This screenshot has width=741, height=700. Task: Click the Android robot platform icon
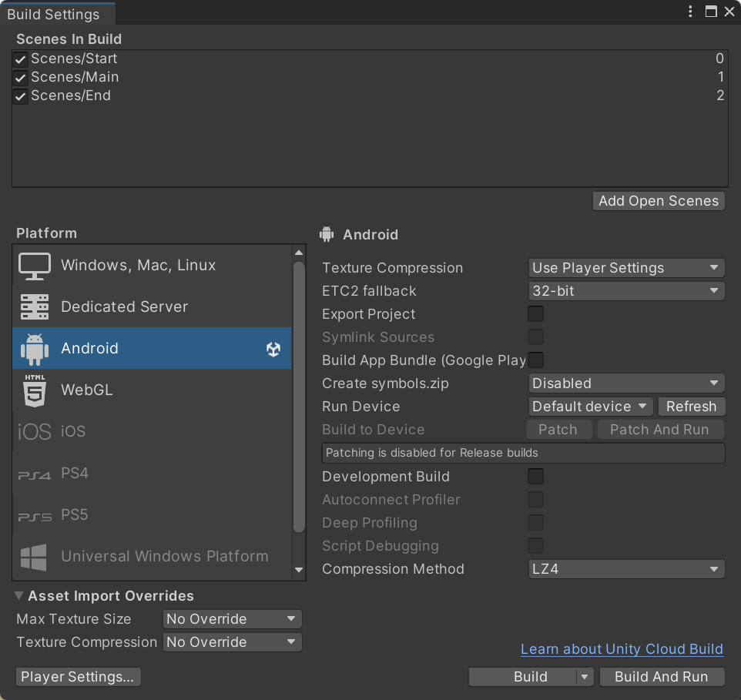(34, 349)
